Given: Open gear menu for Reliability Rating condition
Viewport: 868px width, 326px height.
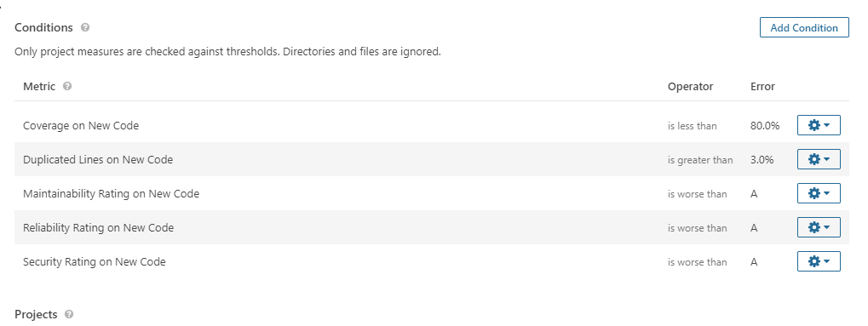Looking at the screenshot, I should [819, 227].
